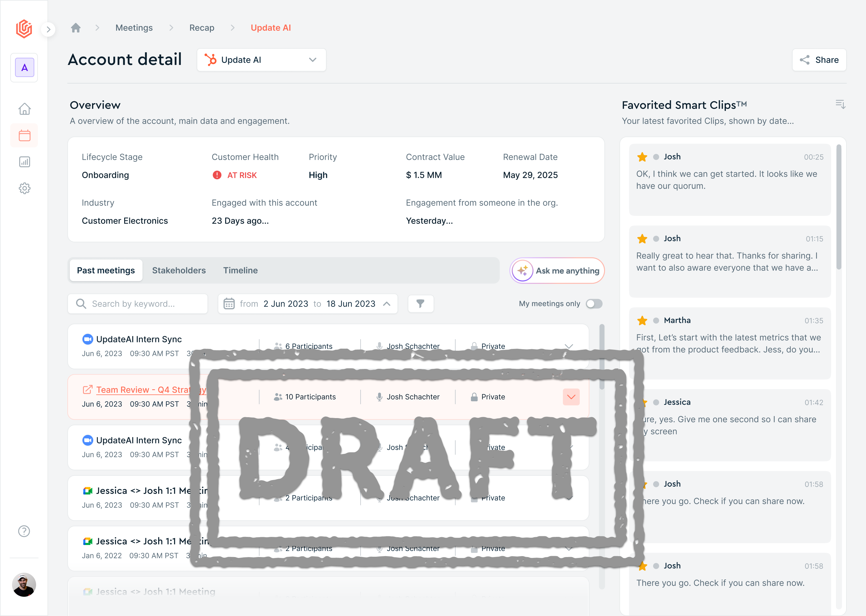This screenshot has width=866, height=616.
Task: Click Google Meet icon of Jan 6, 2022 meeting
Action: point(88,541)
